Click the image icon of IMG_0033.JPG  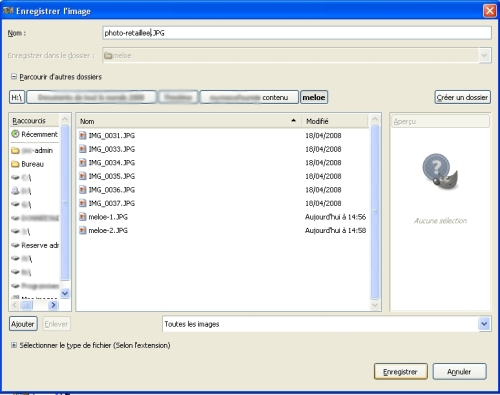pos(83,149)
